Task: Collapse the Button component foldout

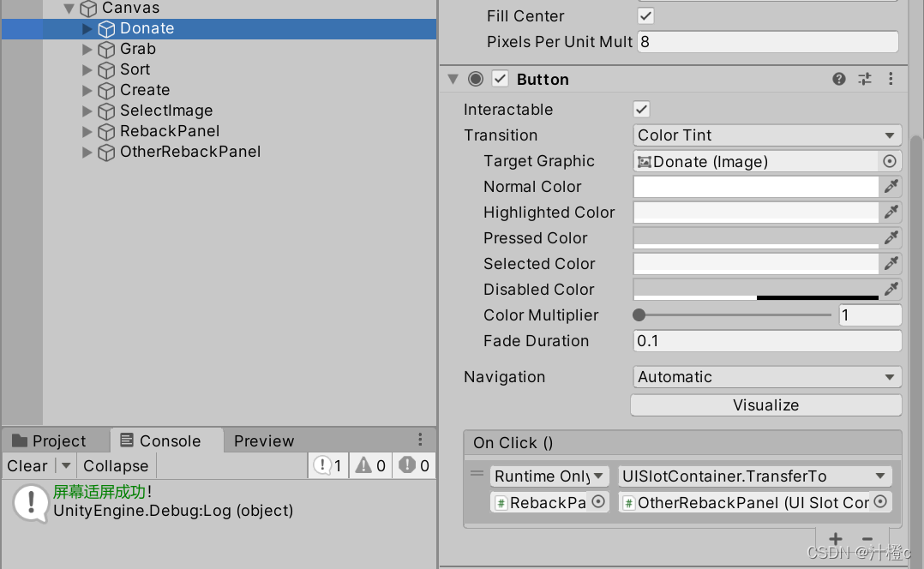Action: 453,79
